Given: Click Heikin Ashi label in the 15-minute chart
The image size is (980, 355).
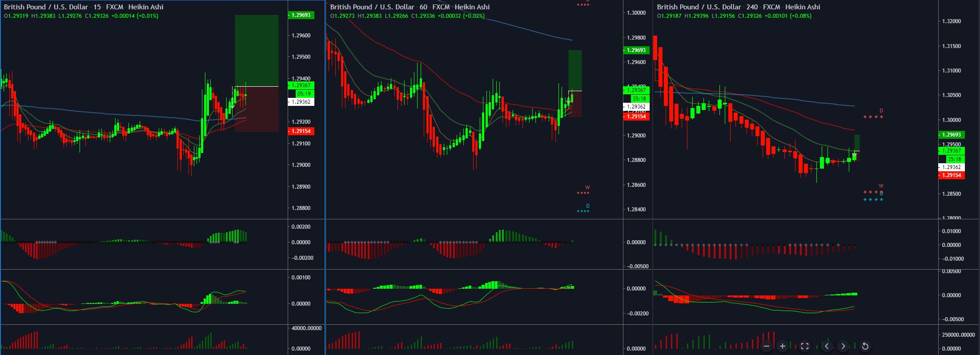Looking at the screenshot, I should [146, 7].
